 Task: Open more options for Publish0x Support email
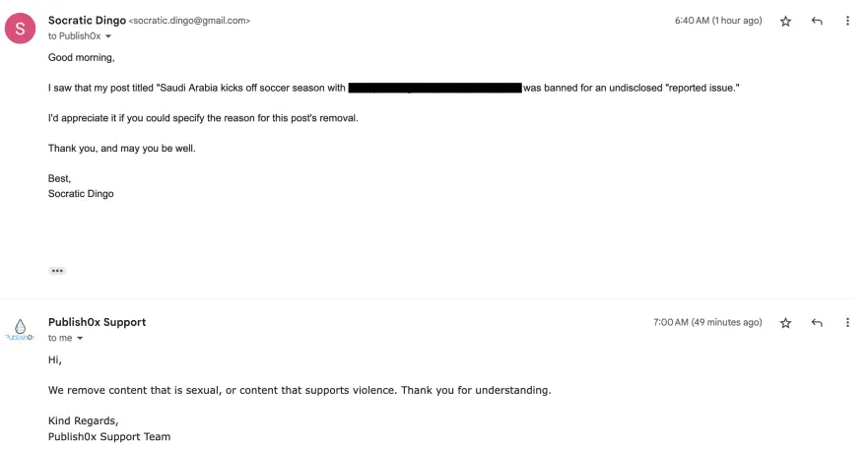(x=847, y=323)
